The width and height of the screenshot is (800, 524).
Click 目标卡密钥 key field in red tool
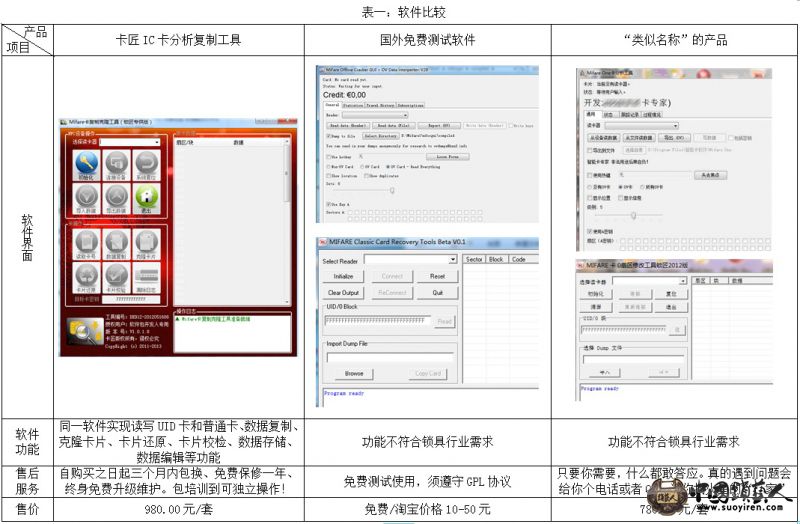click(x=131, y=300)
